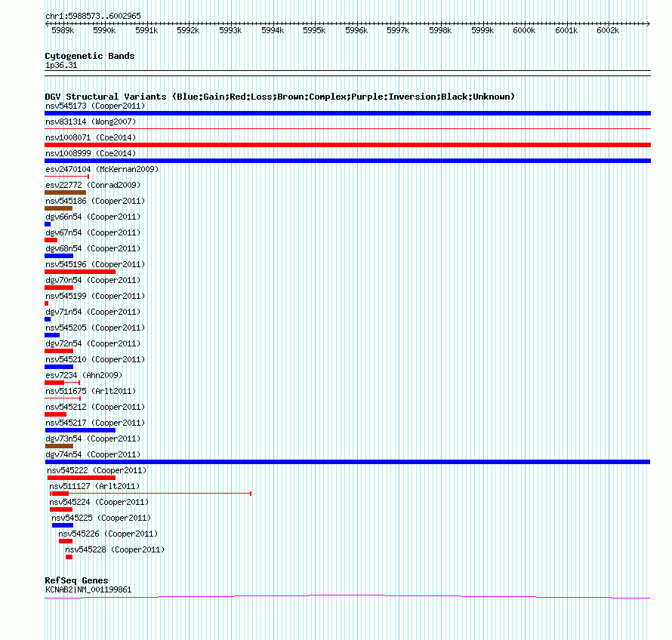The image size is (672, 640).
Task: Click the nsv545173 (Cooper2011) variant label
Action: tap(95, 106)
